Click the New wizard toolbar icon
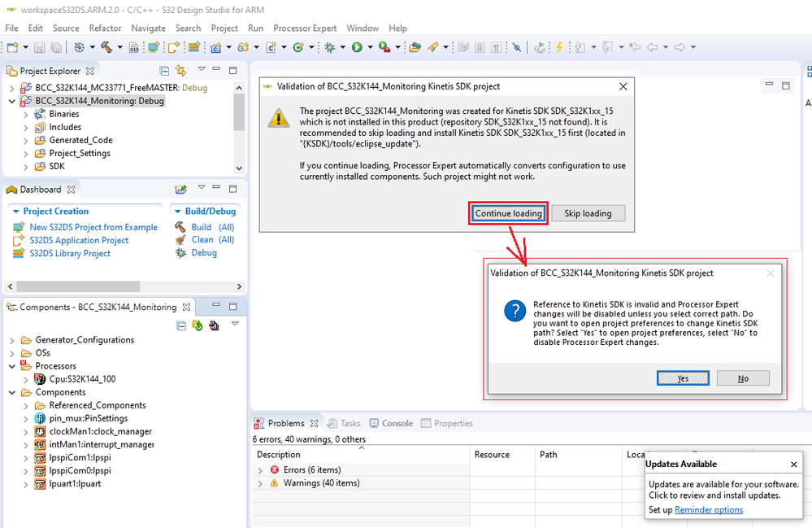The width and height of the screenshot is (812, 528). 12,47
